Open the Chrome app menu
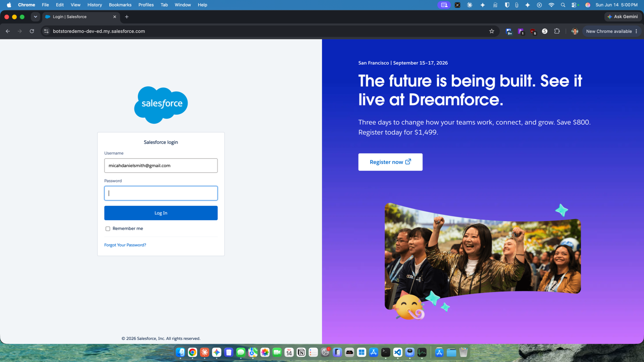The image size is (644, 362). [26, 5]
